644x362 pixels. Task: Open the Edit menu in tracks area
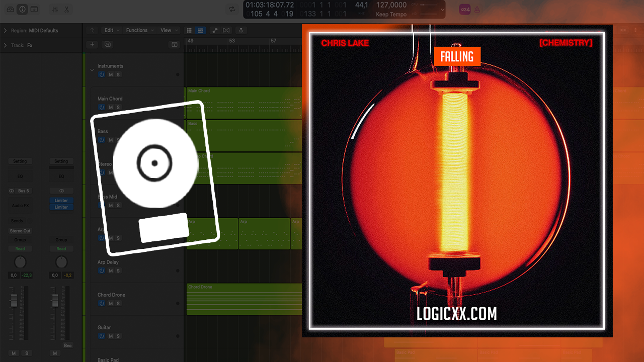[111, 30]
